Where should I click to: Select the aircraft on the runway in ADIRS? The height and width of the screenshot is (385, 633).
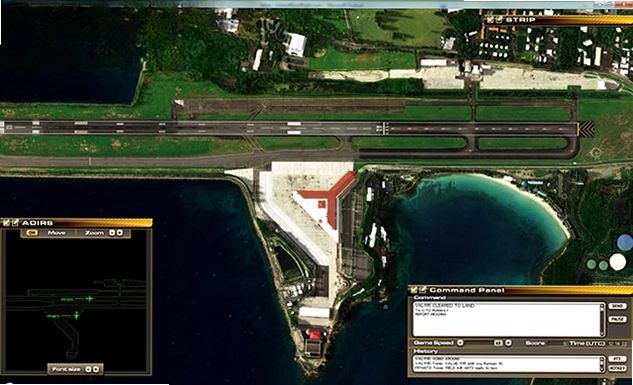point(89,299)
